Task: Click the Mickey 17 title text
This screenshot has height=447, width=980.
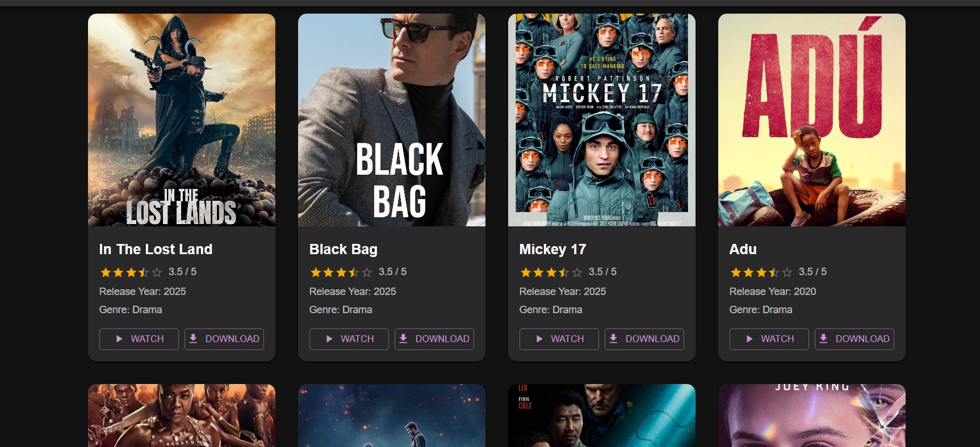Action: (x=552, y=249)
